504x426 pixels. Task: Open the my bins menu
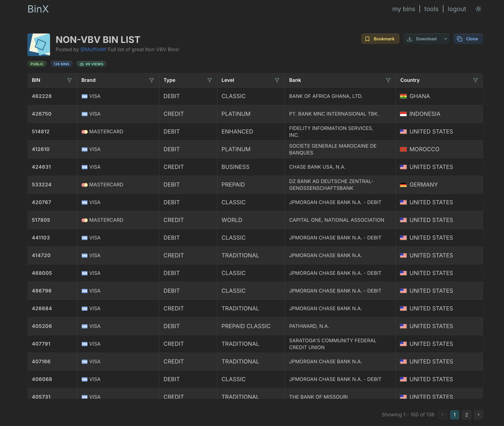403,9
